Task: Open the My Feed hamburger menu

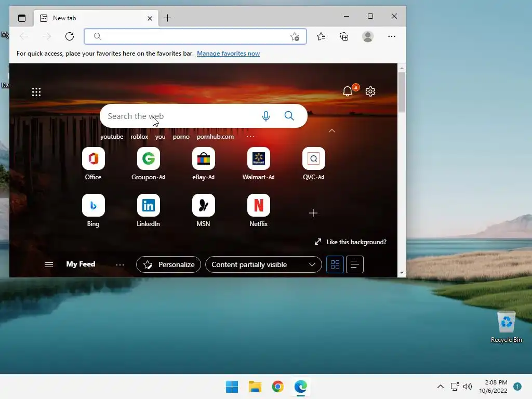Action: click(x=49, y=264)
